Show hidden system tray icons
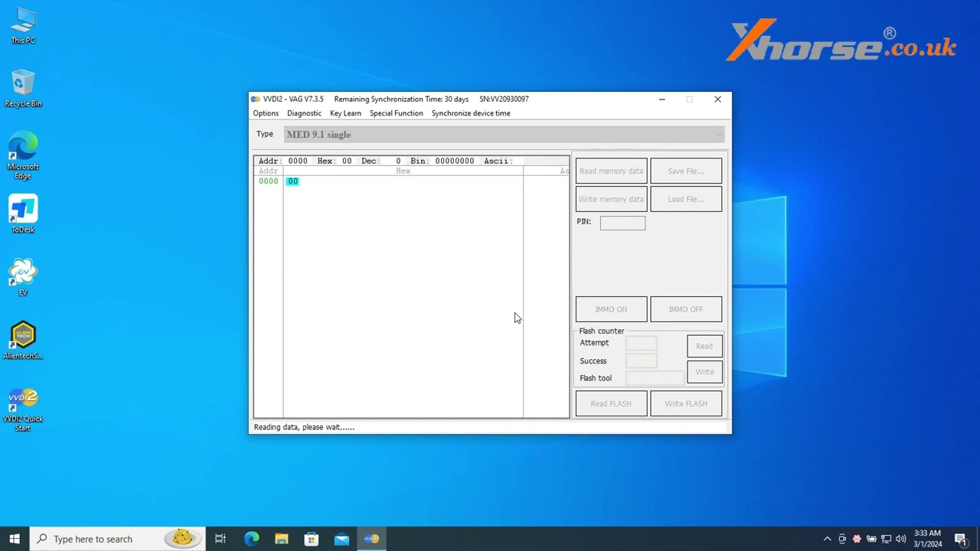The image size is (980, 551). 827,539
